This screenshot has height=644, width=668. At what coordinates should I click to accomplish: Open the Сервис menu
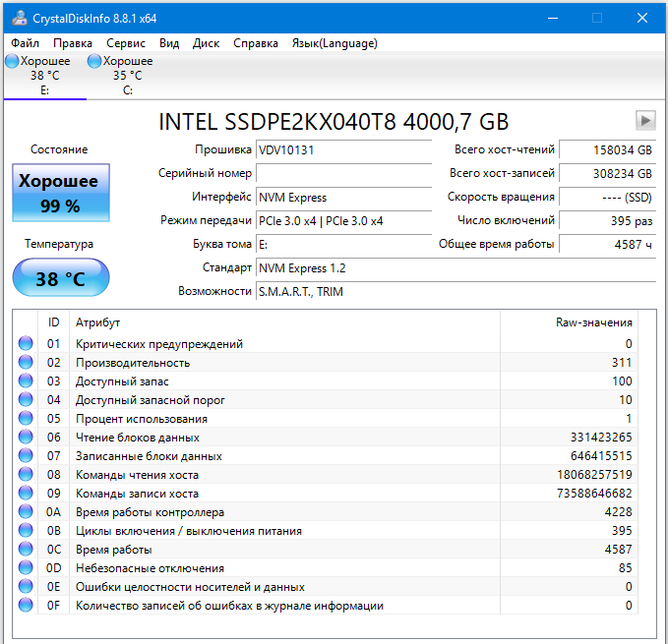pyautogui.click(x=126, y=43)
